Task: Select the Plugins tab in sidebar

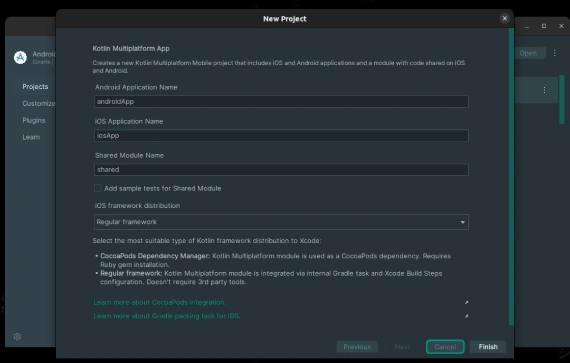Action: click(34, 120)
